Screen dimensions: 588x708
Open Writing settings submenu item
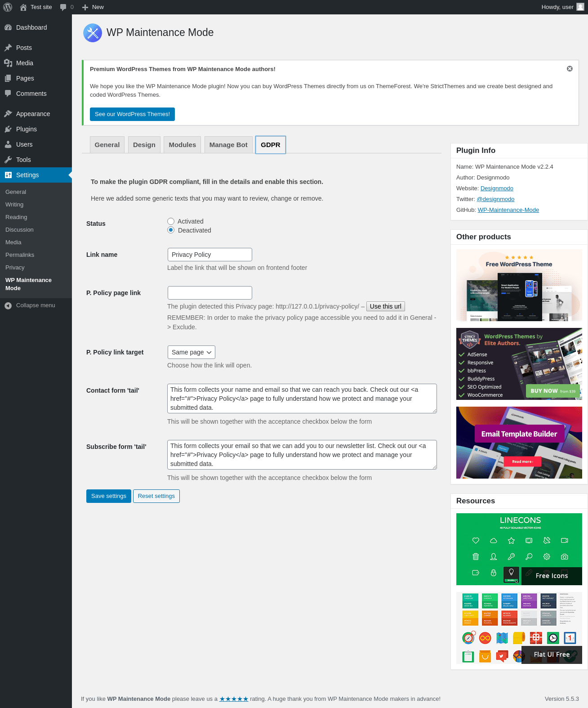(x=14, y=204)
